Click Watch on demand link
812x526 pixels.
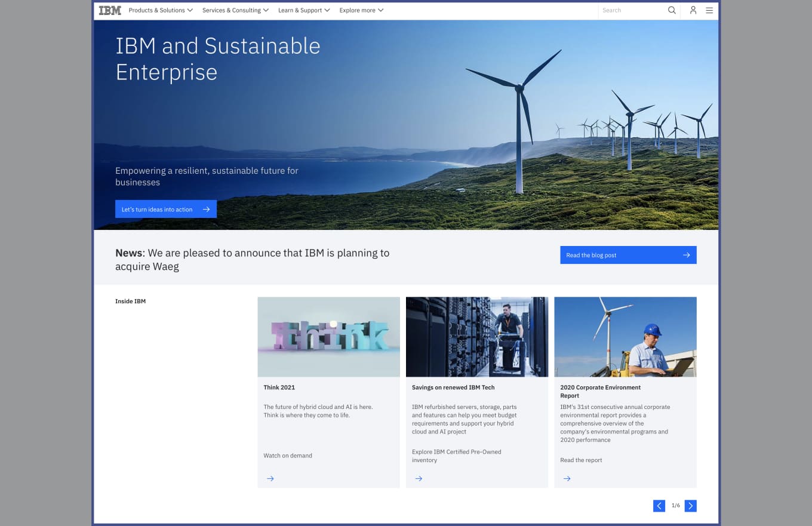tap(288, 456)
